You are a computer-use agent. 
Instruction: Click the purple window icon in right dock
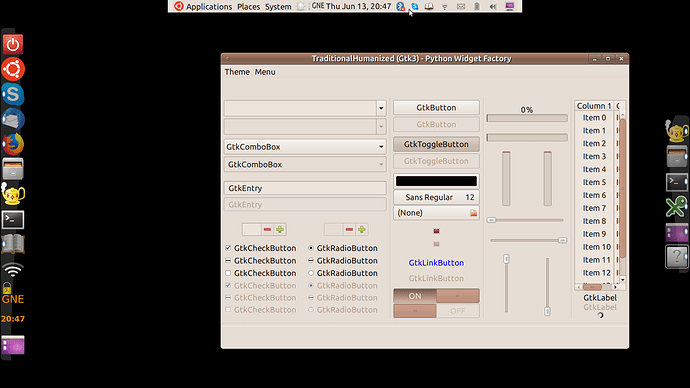tap(676, 232)
